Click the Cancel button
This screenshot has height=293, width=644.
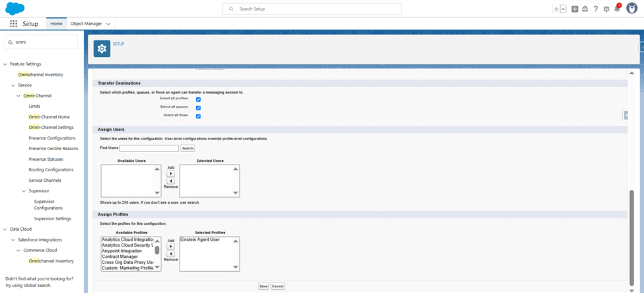pos(277,286)
